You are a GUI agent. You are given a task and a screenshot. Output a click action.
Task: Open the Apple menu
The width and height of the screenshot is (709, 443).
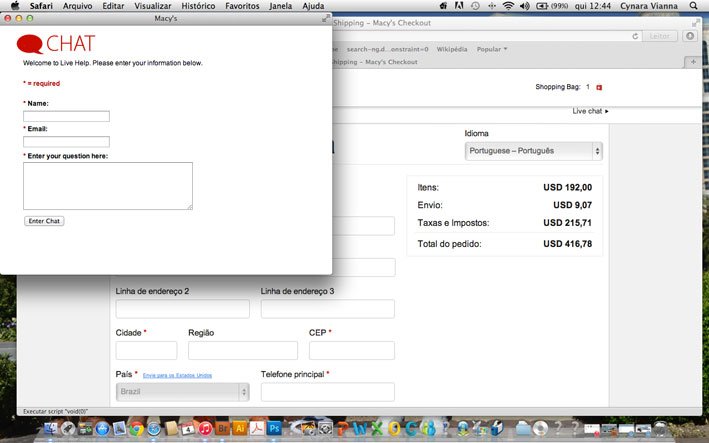[15, 5]
